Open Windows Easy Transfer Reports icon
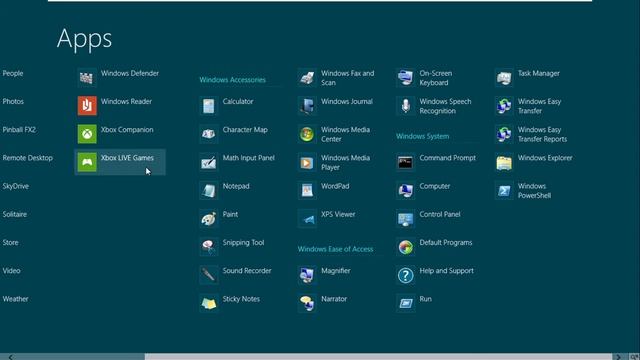Viewport: 640px width, 360px height. [504, 134]
